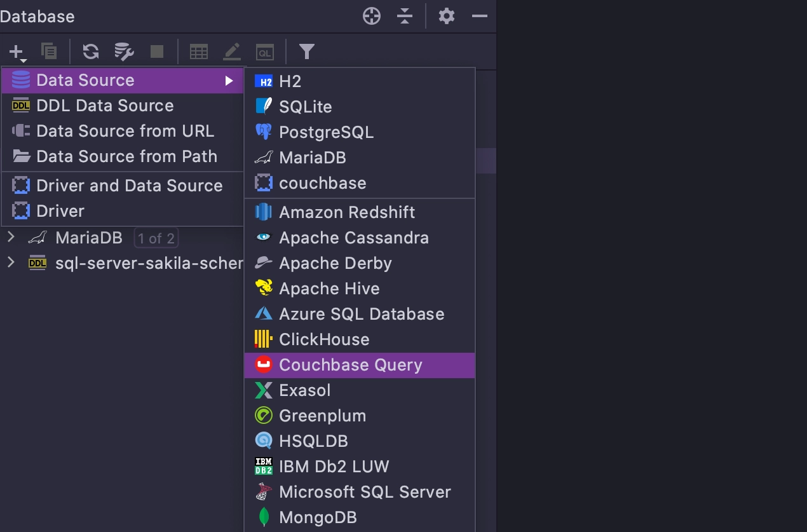807x532 pixels.
Task: Choose Apache Cassandra from the list
Action: (x=360, y=238)
